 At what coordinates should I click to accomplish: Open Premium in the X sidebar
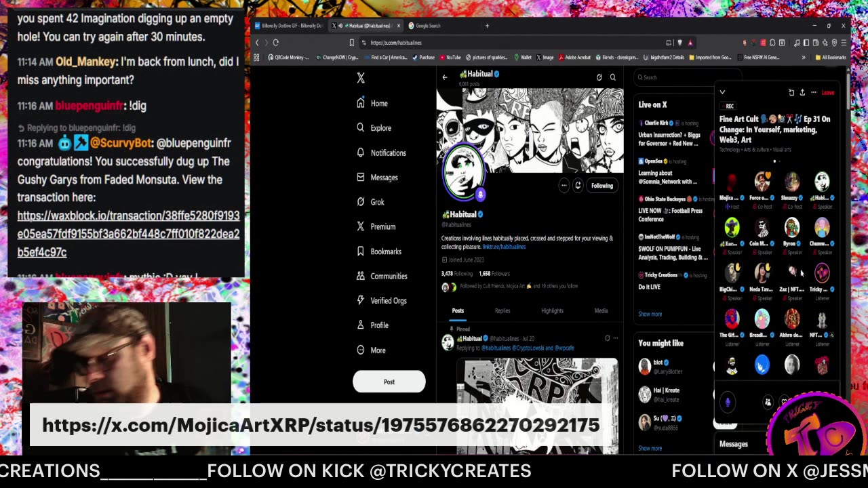pos(376,226)
